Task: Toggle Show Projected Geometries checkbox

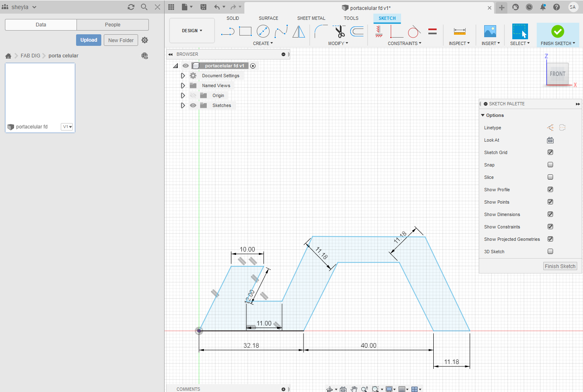Action: pos(550,239)
